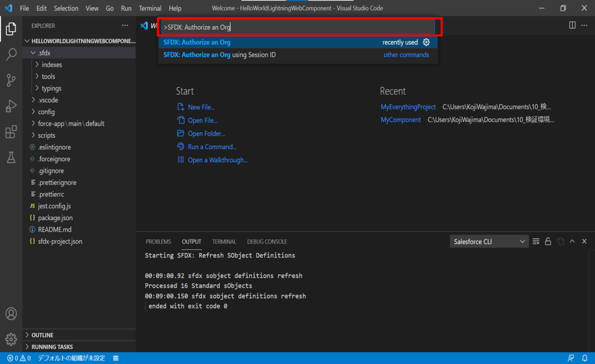
Task: Open recent project MyEverythingProject
Action: coord(408,107)
